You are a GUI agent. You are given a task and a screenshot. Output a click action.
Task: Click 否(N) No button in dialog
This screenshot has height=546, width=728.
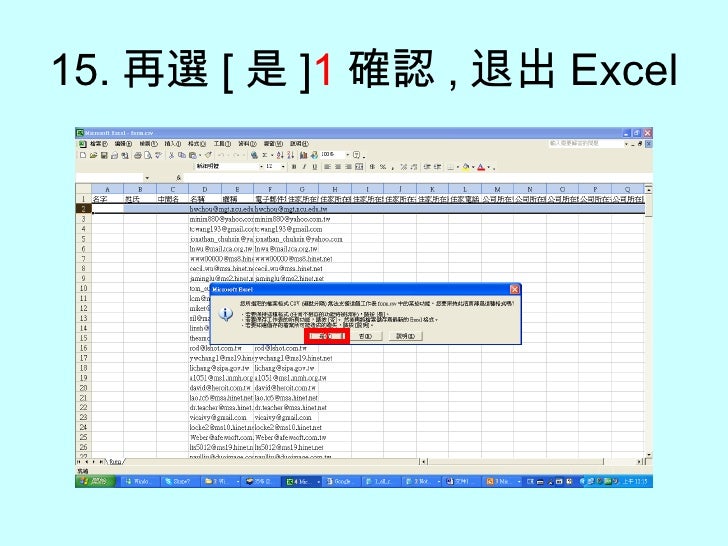click(365, 336)
